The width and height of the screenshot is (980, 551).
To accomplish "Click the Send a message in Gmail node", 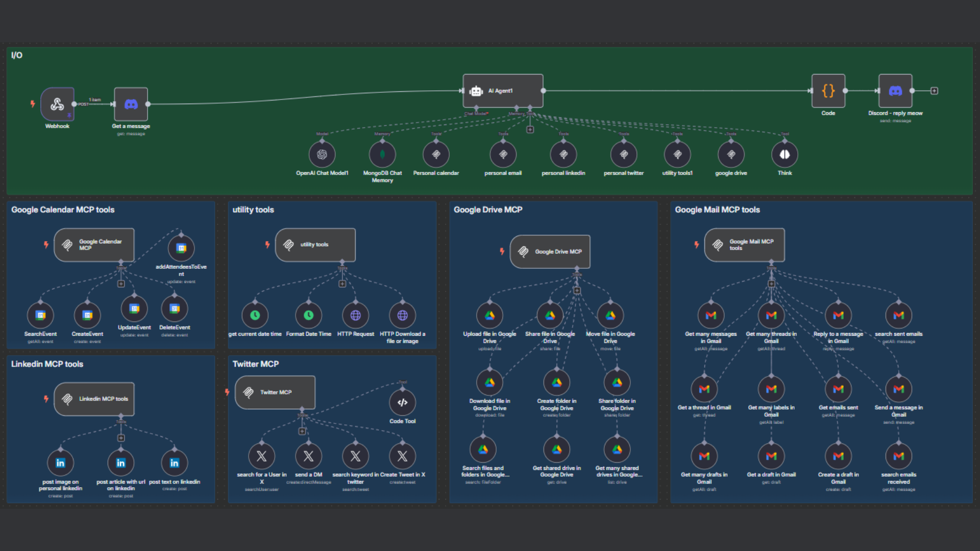I will (x=898, y=389).
